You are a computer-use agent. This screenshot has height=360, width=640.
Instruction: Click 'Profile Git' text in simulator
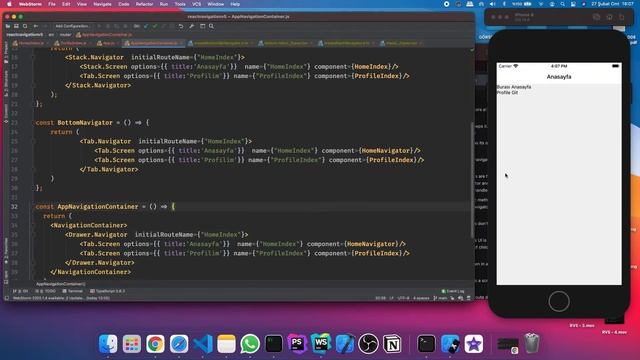pyautogui.click(x=507, y=93)
